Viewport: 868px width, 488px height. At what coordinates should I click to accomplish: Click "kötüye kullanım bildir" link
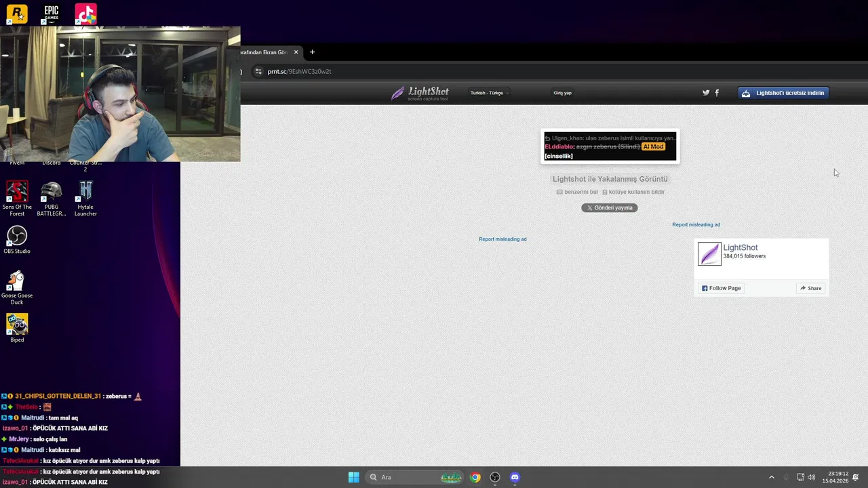click(x=633, y=192)
